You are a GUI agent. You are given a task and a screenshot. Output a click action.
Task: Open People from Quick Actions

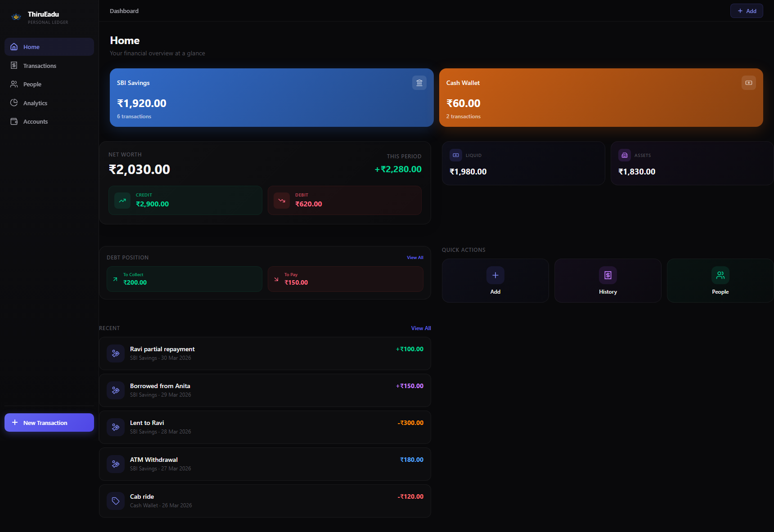point(720,280)
